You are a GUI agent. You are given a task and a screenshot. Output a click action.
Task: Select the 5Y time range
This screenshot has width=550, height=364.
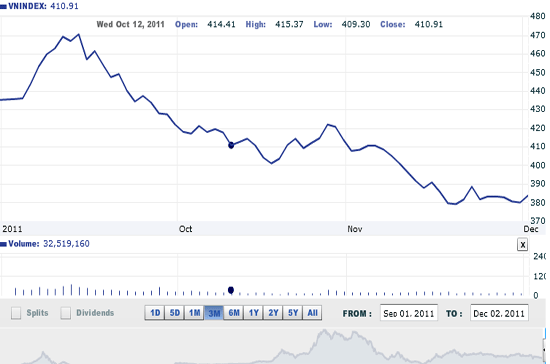(x=293, y=313)
